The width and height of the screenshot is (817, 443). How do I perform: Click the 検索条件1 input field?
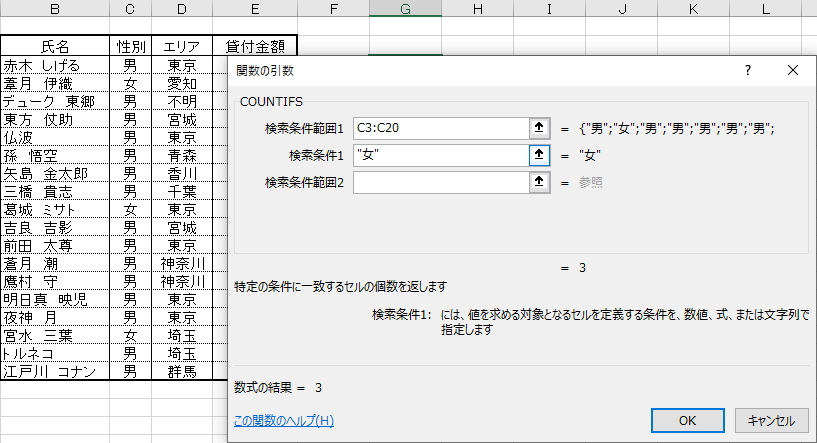point(438,155)
